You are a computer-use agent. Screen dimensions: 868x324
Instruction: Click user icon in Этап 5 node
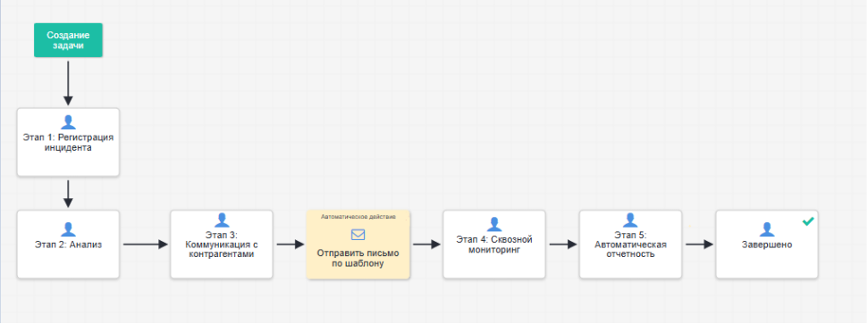pyautogui.click(x=630, y=220)
